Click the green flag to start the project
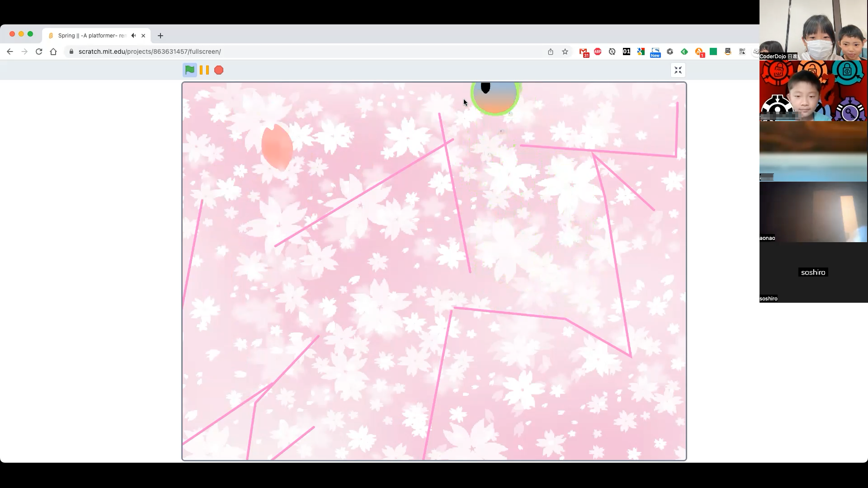 pyautogui.click(x=190, y=70)
